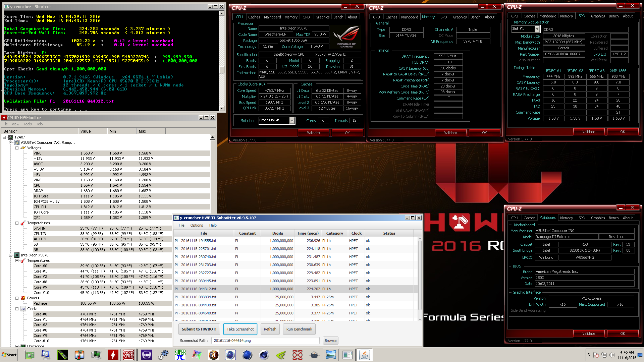Collapse the Intel Xeon X5670 node
This screenshot has height=362, width=644.
11,255
